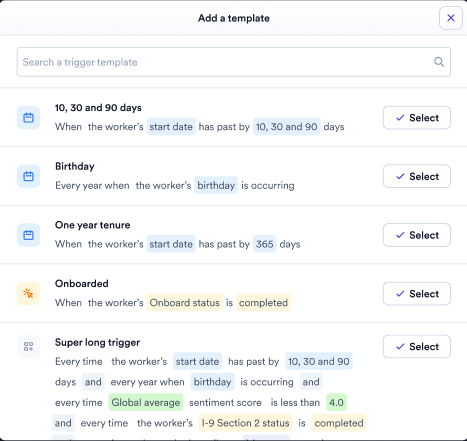The image size is (467, 441).
Task: Close the Add a template dialog
Action: tap(451, 18)
